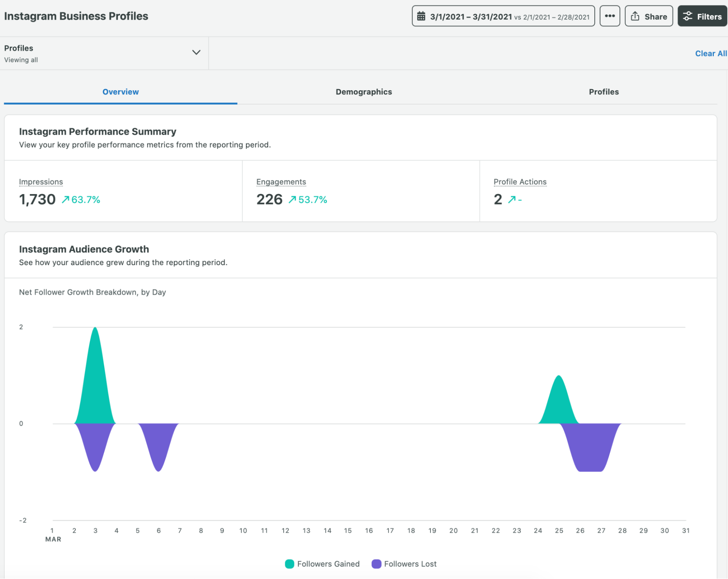Click the Filters sliders icon
The width and height of the screenshot is (728, 579).
[687, 16]
